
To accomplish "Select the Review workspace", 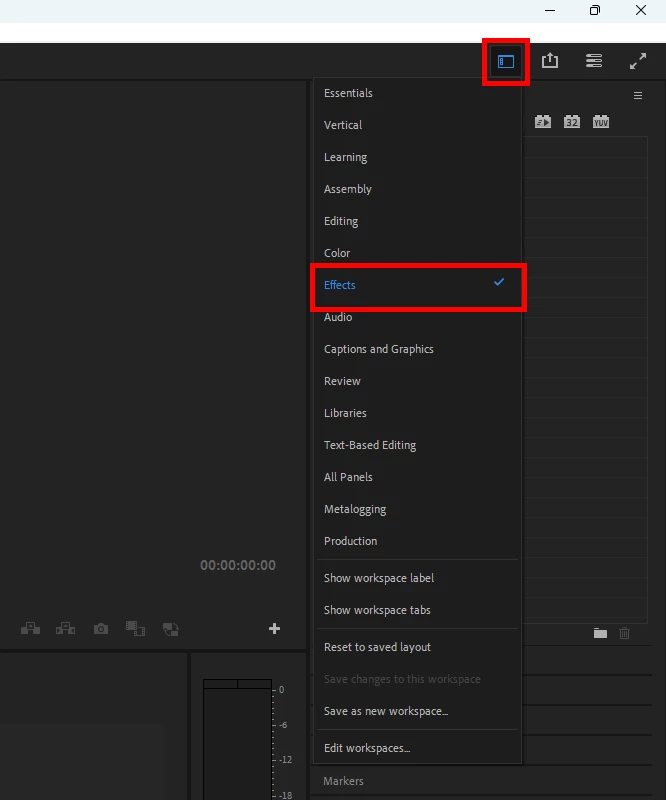I will click(x=417, y=381).
